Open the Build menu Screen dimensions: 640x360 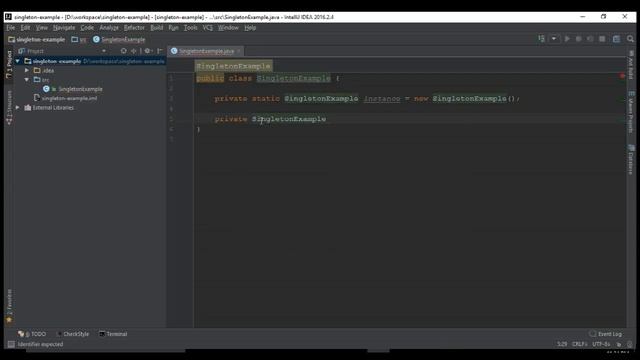click(157, 28)
